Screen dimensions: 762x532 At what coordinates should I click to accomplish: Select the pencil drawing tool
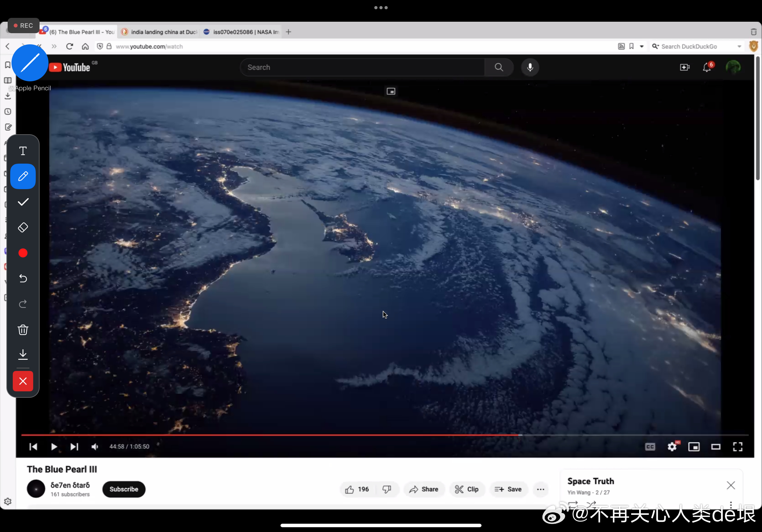coord(23,176)
